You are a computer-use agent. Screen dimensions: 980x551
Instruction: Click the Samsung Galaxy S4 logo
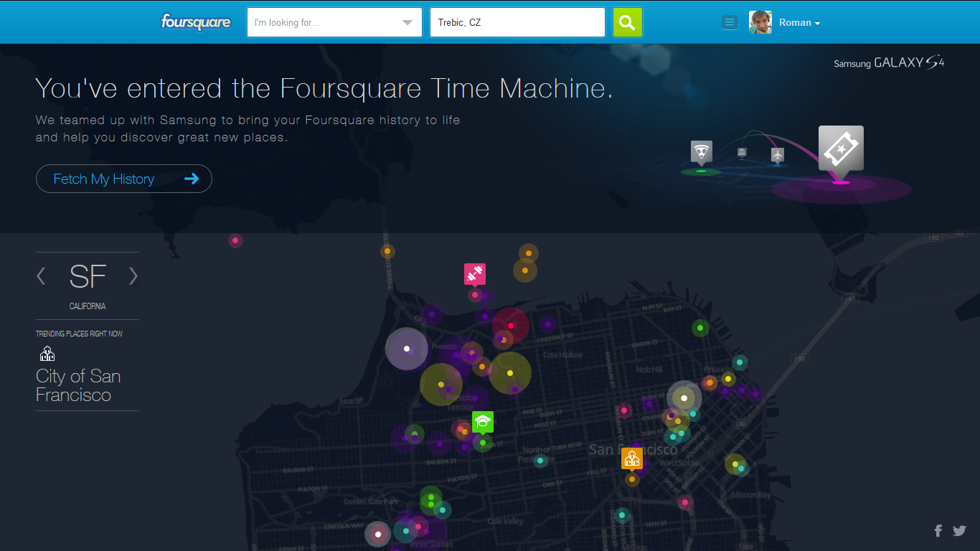888,62
